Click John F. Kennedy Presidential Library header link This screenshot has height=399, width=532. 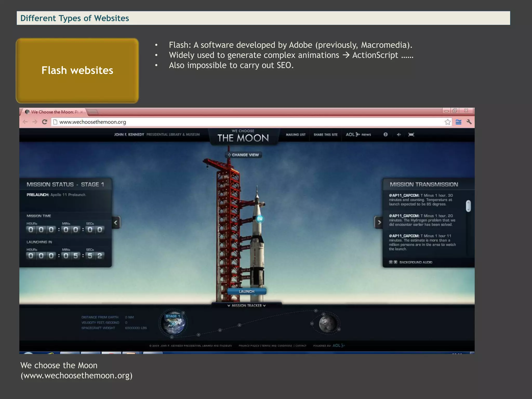click(x=157, y=135)
